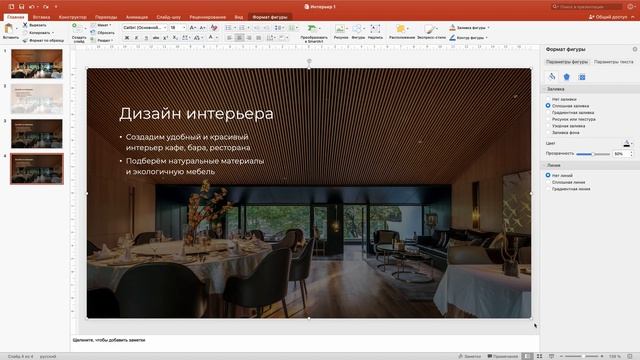Switch to the Slide Show (Слайд-шоу) tab
Screen dimensions: 640x360
(x=168, y=17)
